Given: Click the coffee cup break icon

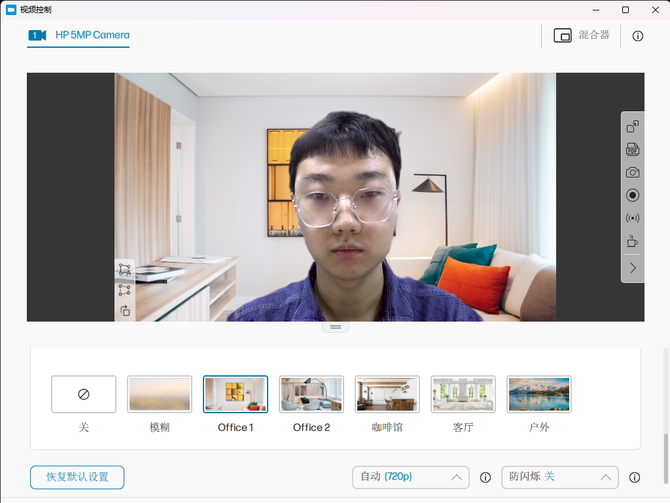Looking at the screenshot, I should pos(632,241).
